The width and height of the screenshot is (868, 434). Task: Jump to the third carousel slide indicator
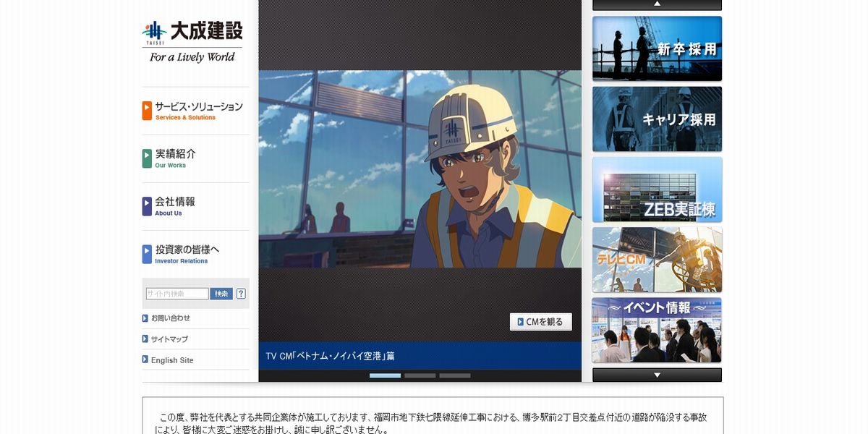[x=454, y=375]
